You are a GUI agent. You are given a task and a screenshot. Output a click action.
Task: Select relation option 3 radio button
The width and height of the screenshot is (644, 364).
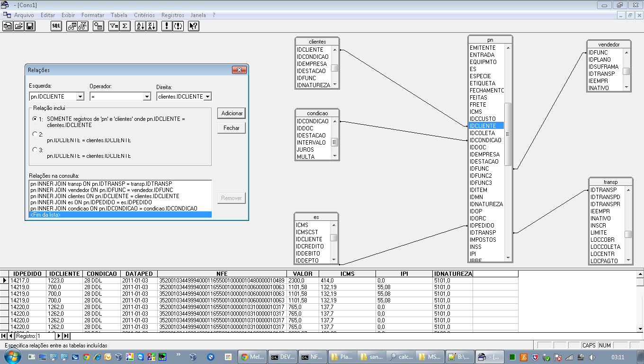click(x=35, y=150)
